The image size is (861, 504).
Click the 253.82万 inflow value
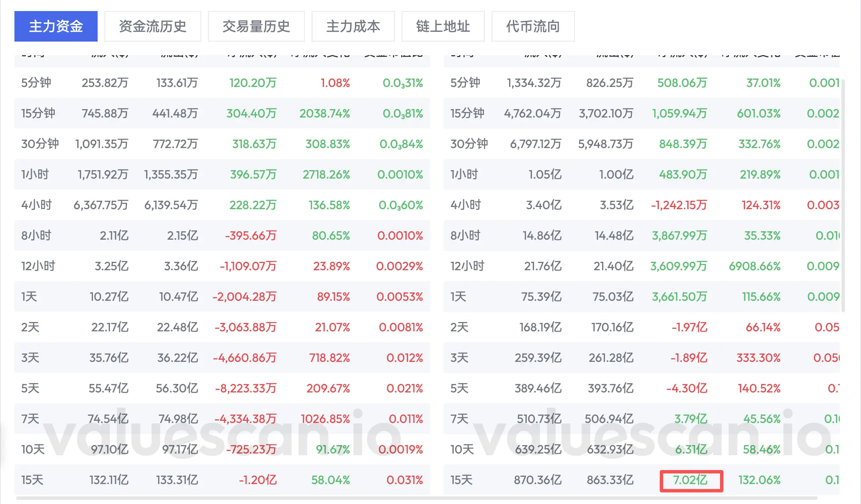(x=105, y=83)
